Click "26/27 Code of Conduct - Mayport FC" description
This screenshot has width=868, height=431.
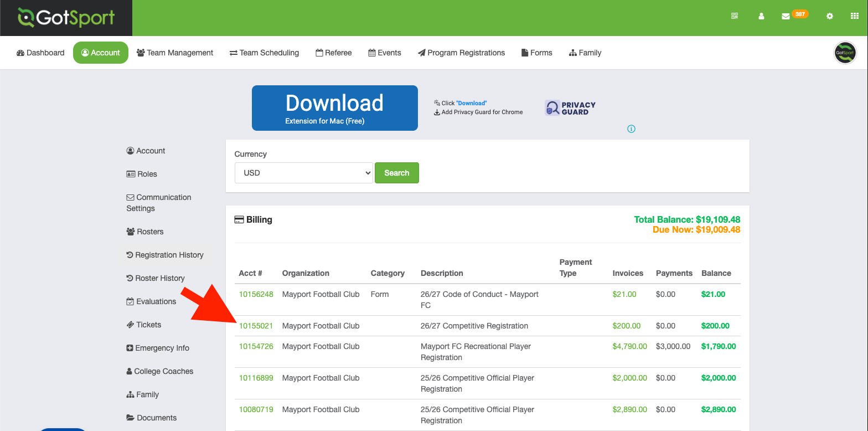(x=479, y=300)
